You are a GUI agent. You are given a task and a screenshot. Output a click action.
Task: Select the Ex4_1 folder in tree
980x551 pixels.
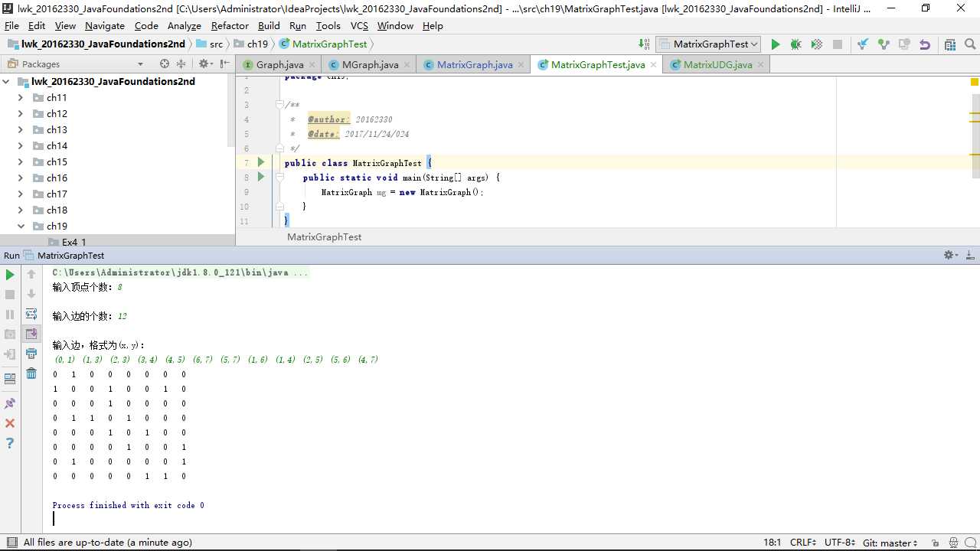click(74, 242)
